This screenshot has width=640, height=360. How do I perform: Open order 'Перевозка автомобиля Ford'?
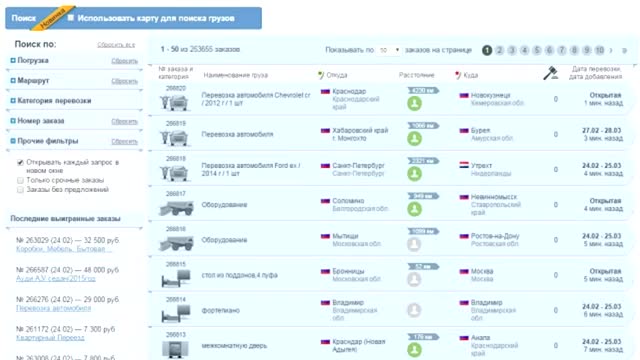251,169
